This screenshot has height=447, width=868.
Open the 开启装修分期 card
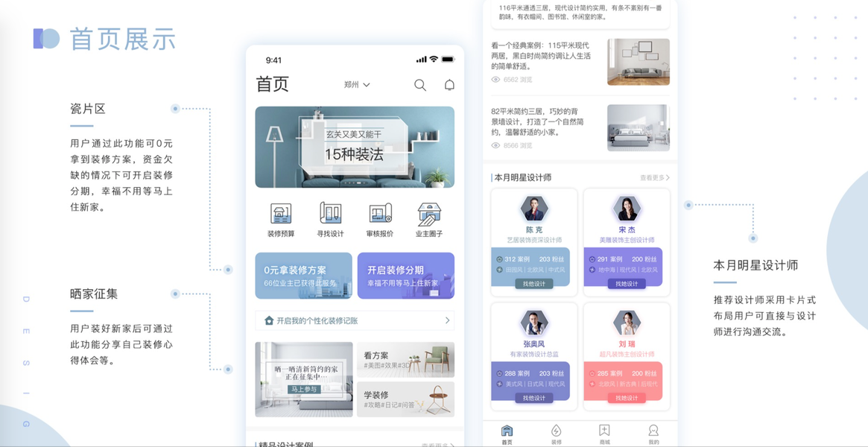pyautogui.click(x=406, y=276)
